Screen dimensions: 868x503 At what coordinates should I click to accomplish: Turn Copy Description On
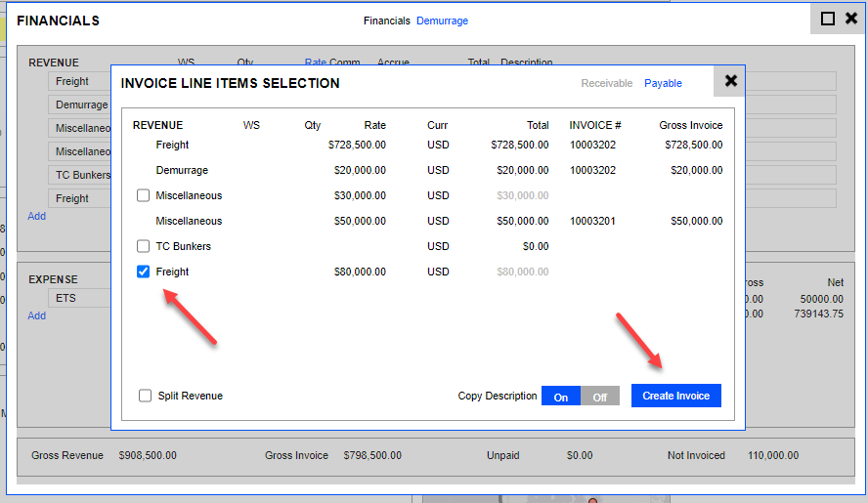coord(561,397)
